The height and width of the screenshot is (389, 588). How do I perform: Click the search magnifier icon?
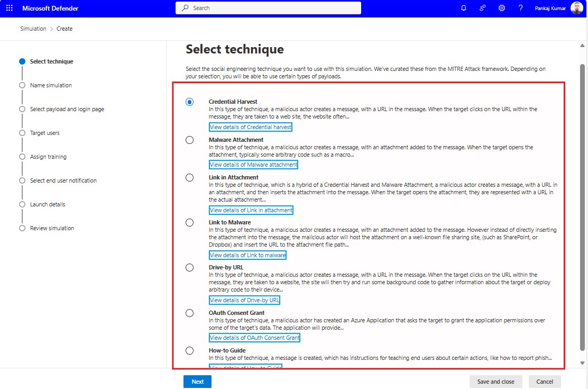pyautogui.click(x=186, y=8)
